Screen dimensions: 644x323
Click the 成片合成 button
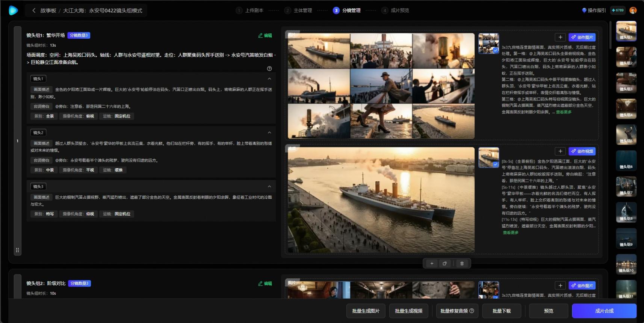point(604,311)
